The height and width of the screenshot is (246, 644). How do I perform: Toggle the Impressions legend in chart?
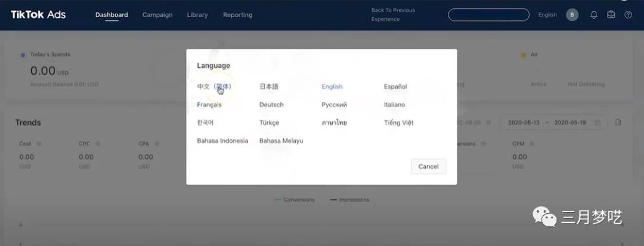coord(350,200)
